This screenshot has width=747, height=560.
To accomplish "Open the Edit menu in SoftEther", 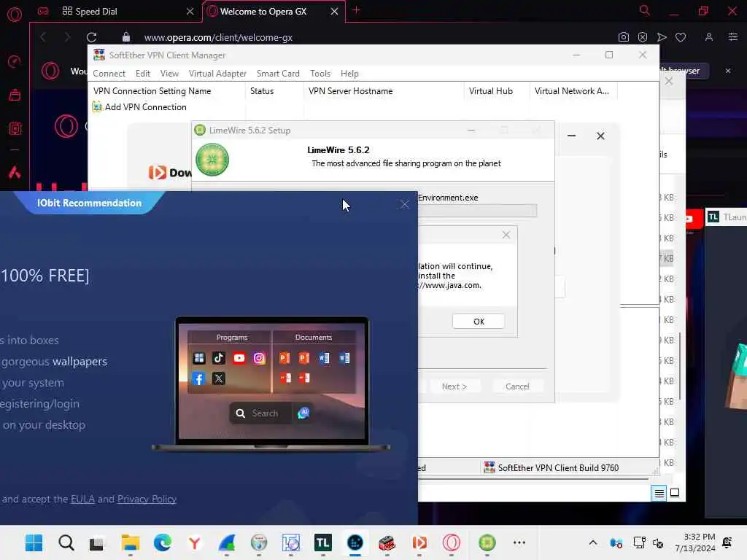I will [x=142, y=74].
